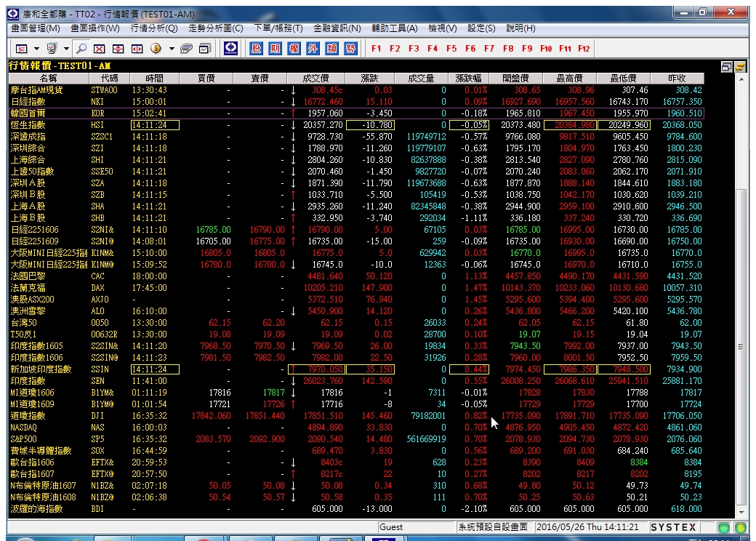The width and height of the screenshot is (756, 541).
Task: Select the 新加坡印度指數 row name
Action: click(x=41, y=369)
